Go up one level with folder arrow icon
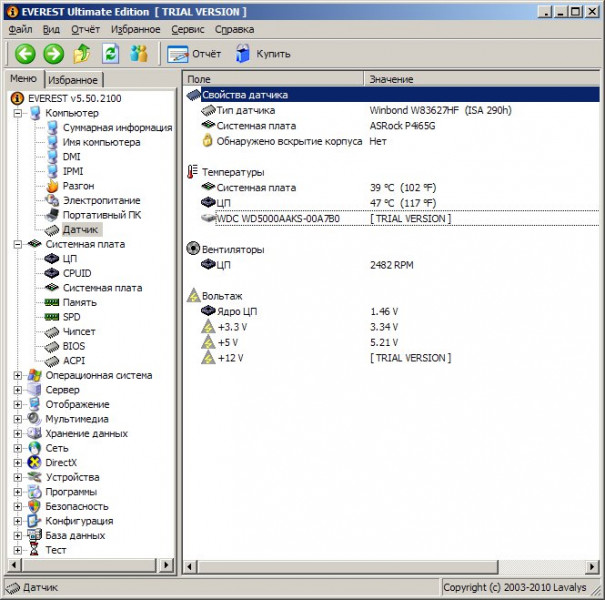This screenshot has width=605, height=600. click(82, 54)
